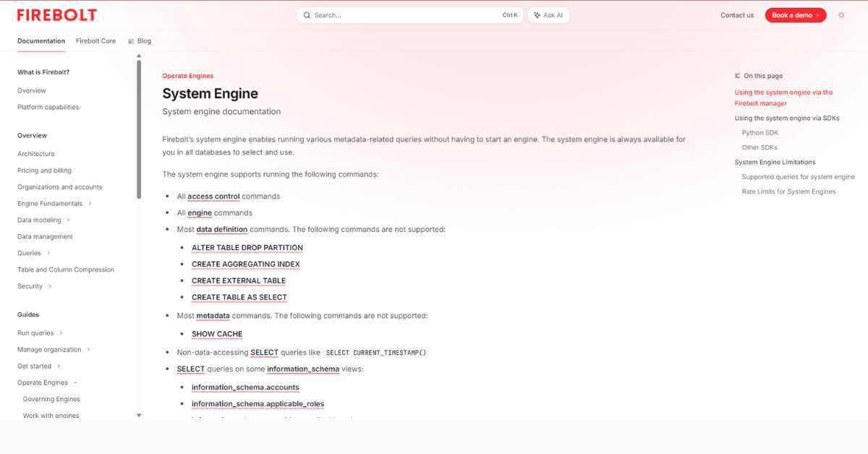
Task: Open Architecture in sidebar
Action: (x=36, y=154)
